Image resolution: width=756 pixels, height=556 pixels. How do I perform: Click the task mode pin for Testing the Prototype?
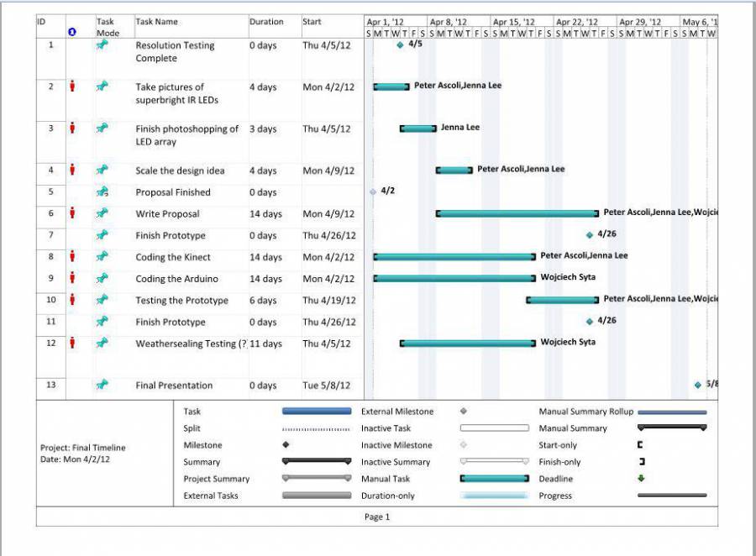point(102,300)
